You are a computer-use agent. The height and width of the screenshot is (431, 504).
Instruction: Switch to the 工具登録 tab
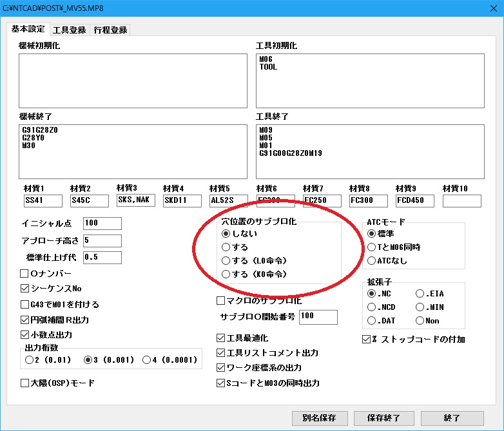[x=69, y=30]
